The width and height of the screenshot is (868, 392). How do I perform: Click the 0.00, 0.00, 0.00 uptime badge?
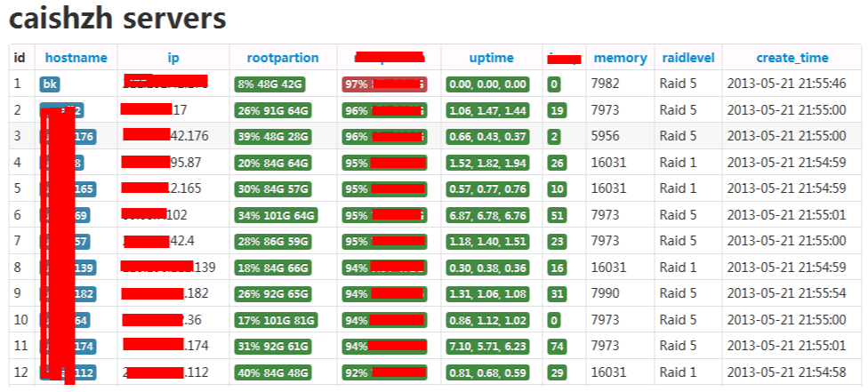click(487, 84)
